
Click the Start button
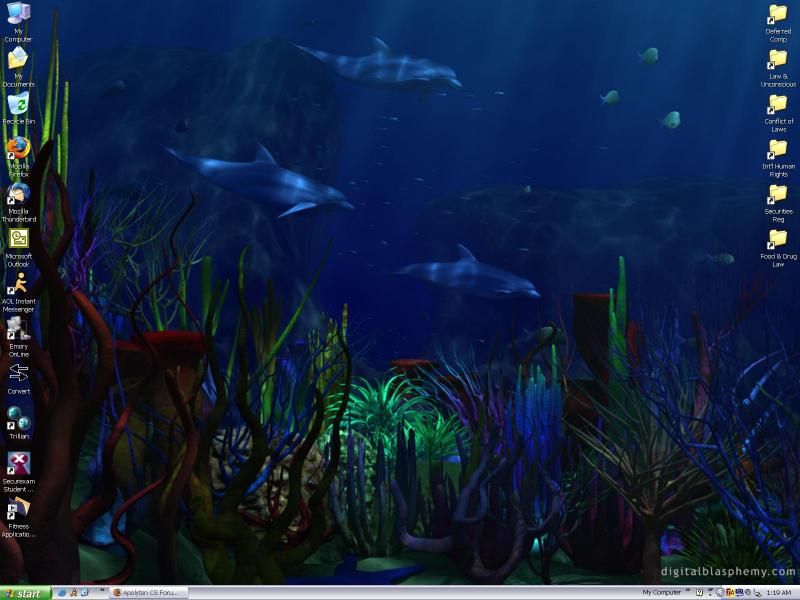[x=26, y=593]
